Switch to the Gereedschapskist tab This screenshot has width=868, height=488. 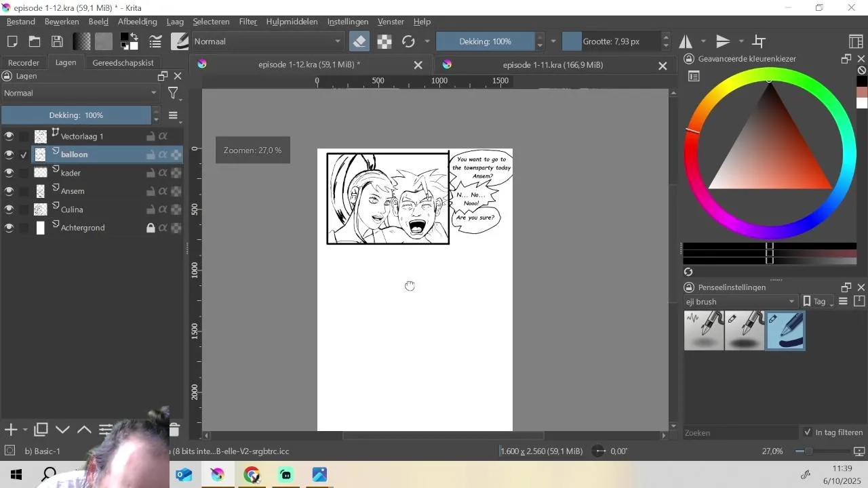[123, 62]
